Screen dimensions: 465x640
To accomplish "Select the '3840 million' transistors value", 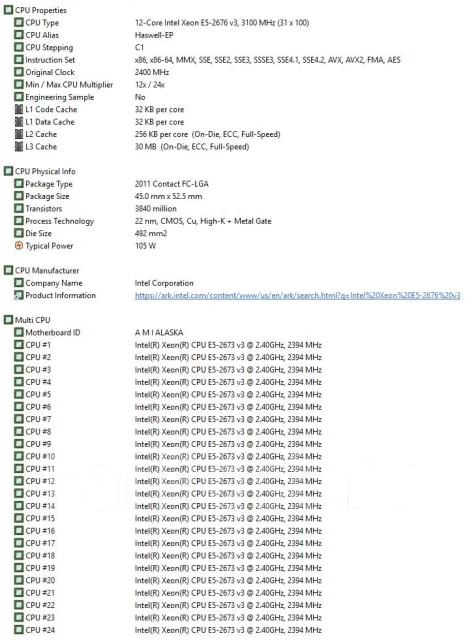I will point(156,209).
